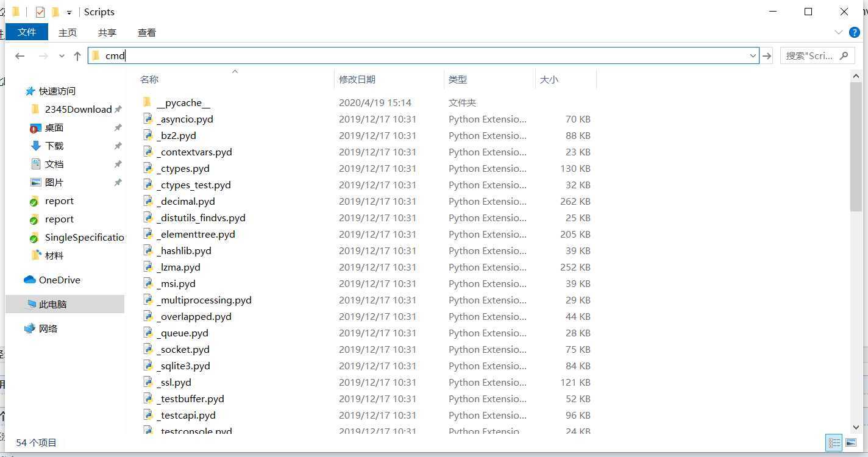This screenshot has width=868, height=457.
Task: Select the file _elementtree.pyd
Action: (x=196, y=234)
